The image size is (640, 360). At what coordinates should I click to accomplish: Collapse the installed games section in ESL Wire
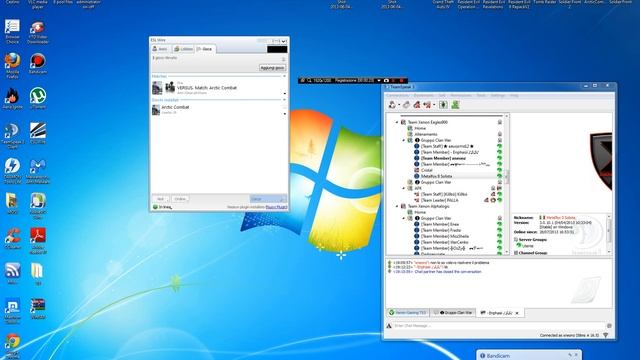click(x=284, y=100)
